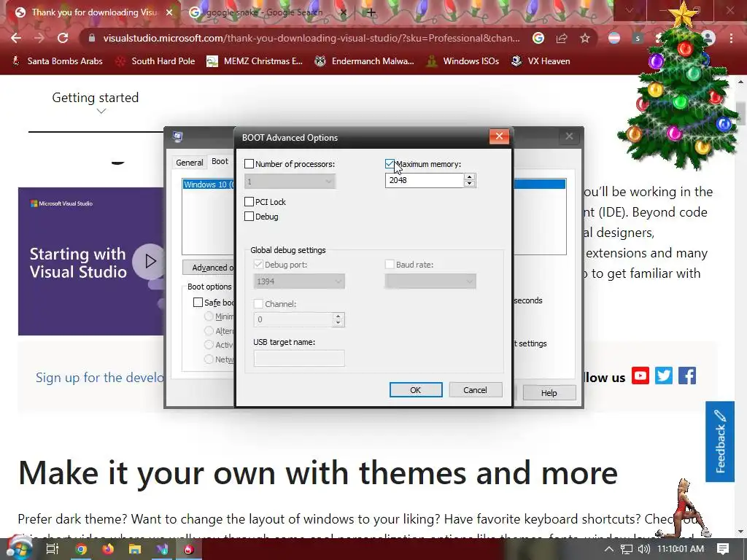This screenshot has width=747, height=560.
Task: Open the Share this page icon
Action: (x=562, y=38)
